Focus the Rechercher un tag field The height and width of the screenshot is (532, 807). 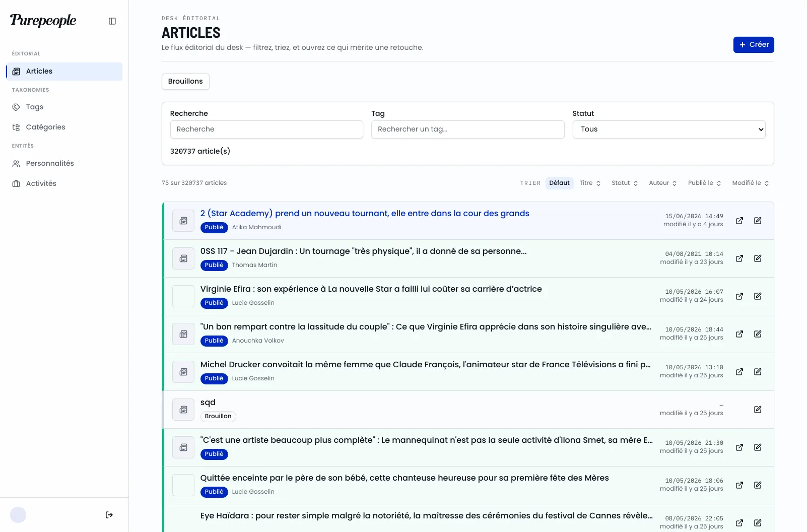click(467, 129)
